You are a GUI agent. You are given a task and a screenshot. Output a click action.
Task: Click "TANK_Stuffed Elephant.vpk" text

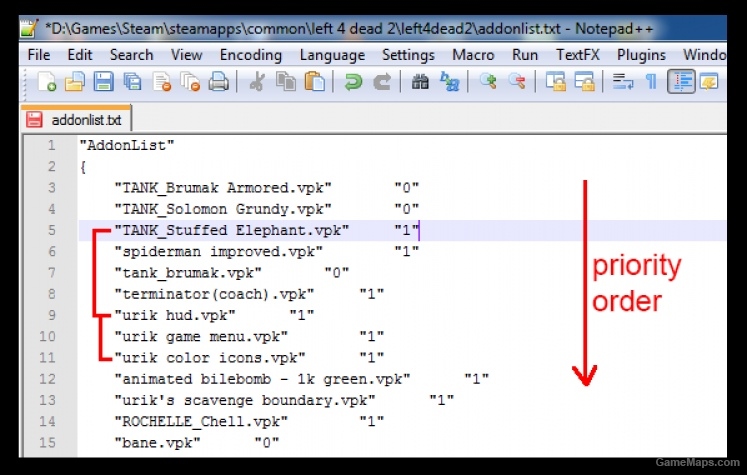pos(232,231)
